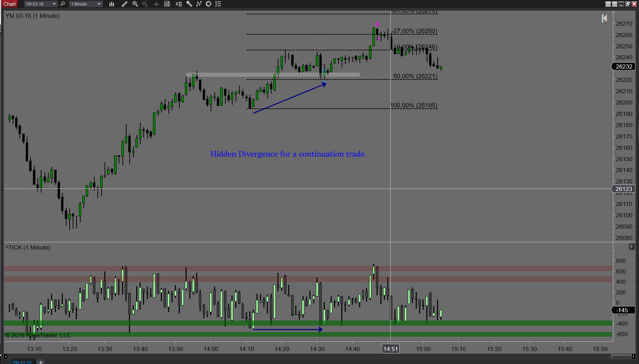
Task: Add a new chart tab with plus
Action: pos(40,362)
